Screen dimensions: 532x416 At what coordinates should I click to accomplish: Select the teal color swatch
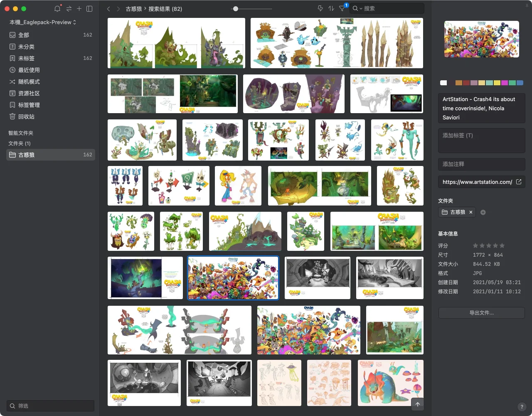(x=489, y=83)
